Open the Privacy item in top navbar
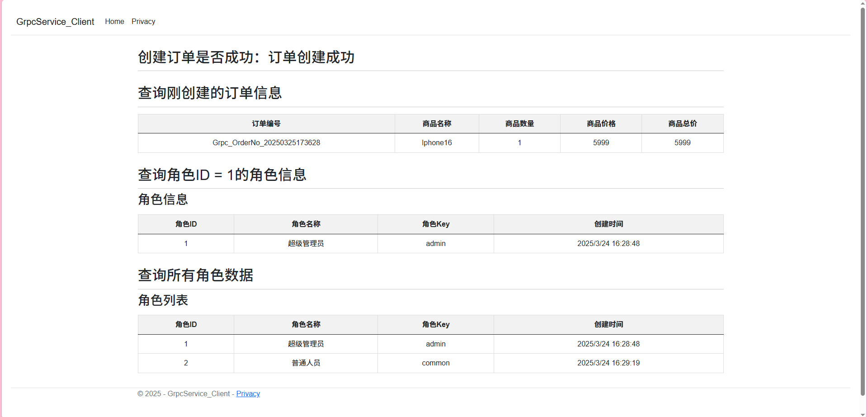 143,21
